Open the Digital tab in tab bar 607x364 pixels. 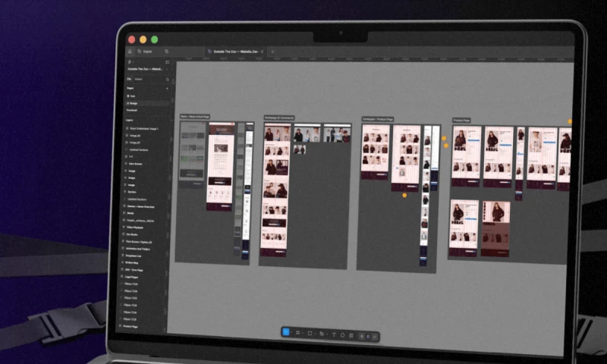click(146, 52)
